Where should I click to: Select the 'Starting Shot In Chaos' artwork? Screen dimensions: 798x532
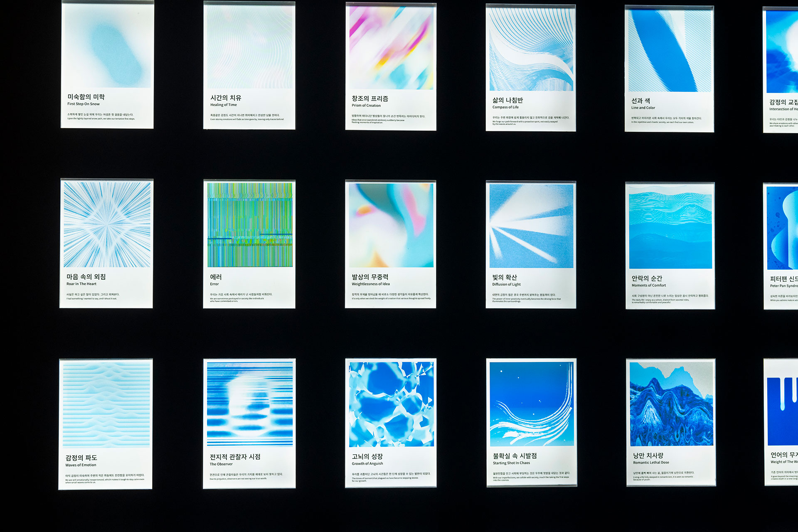click(532, 404)
